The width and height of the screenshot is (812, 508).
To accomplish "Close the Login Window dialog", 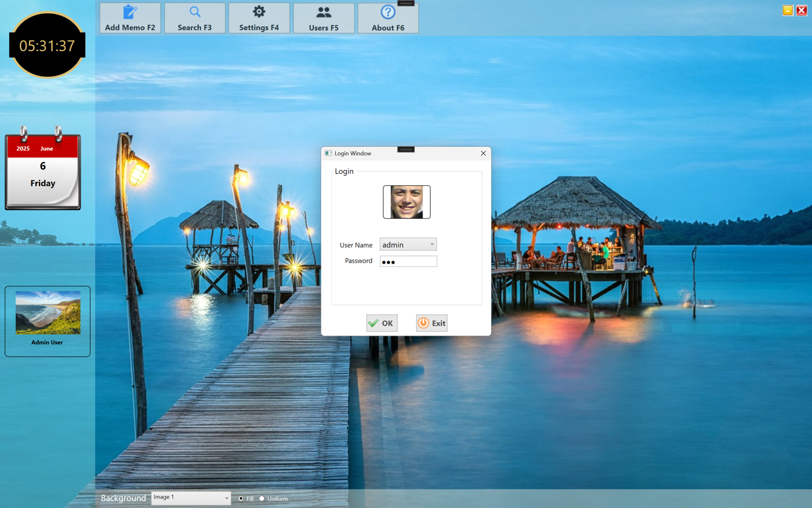I will 483,153.
